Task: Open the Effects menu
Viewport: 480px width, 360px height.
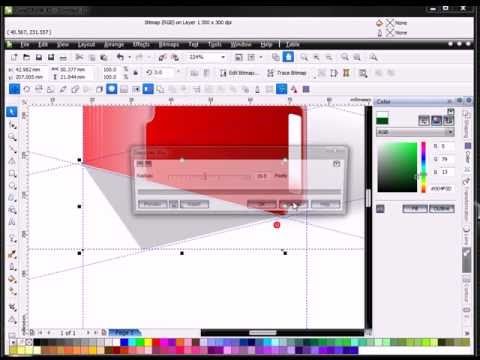Action: (x=141, y=44)
